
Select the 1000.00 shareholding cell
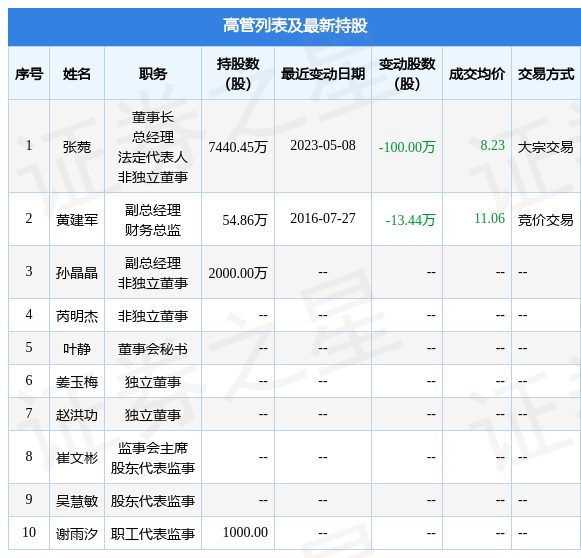click(245, 532)
